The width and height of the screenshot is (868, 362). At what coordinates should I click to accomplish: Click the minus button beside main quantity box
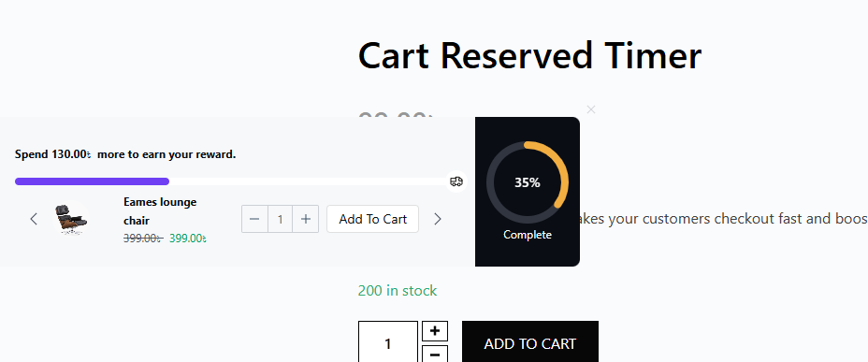click(435, 354)
